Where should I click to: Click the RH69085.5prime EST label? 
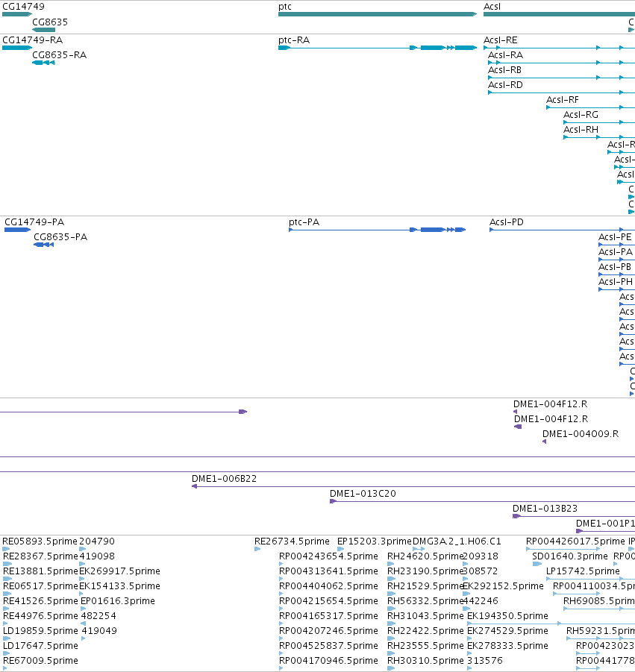[599, 601]
